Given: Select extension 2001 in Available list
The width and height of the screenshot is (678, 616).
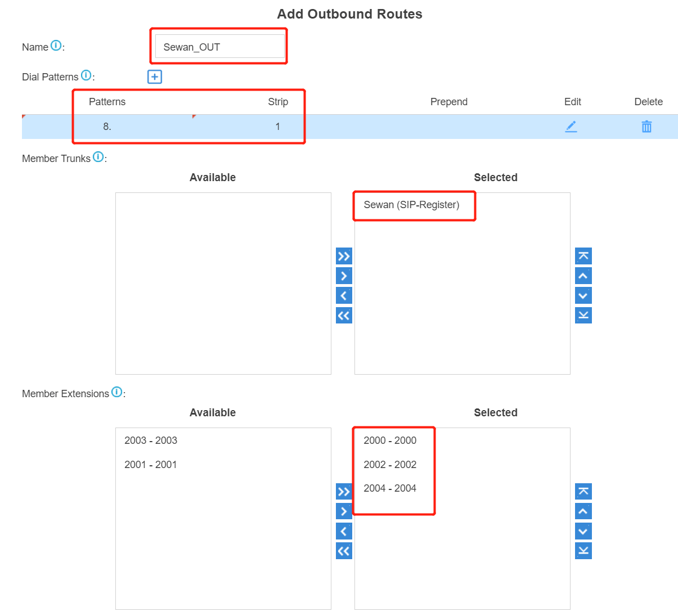Looking at the screenshot, I should point(150,465).
